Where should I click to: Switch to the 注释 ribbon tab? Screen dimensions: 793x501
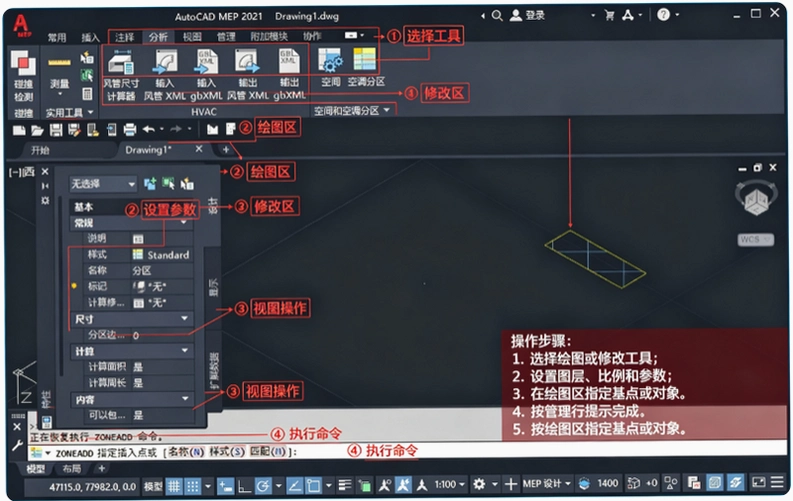point(124,37)
